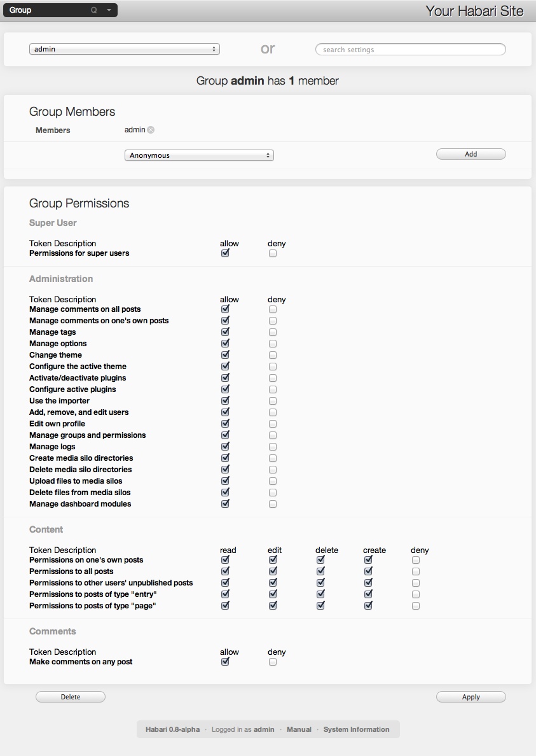Click Your Habari Site title link
The image size is (536, 756).
click(x=474, y=11)
